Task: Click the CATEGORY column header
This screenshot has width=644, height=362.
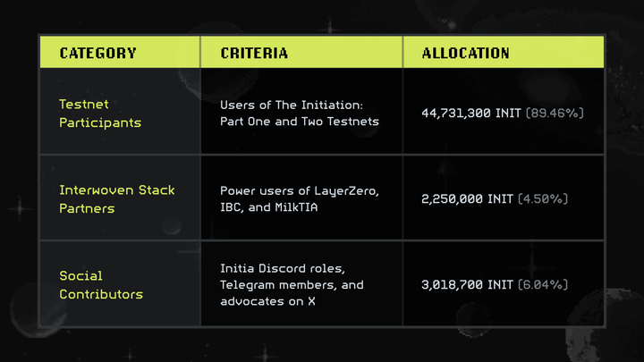Action: (97, 53)
